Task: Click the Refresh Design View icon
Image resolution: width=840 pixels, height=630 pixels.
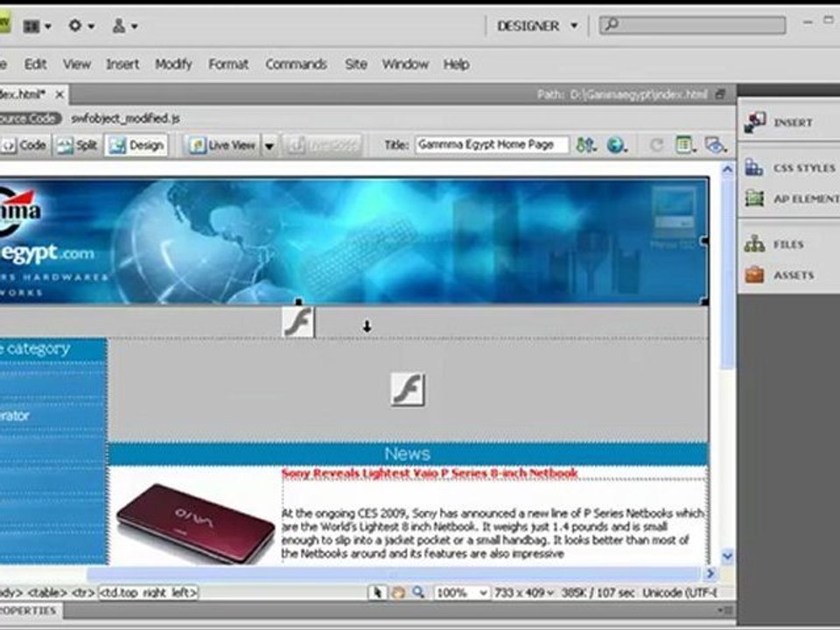Action: point(655,144)
